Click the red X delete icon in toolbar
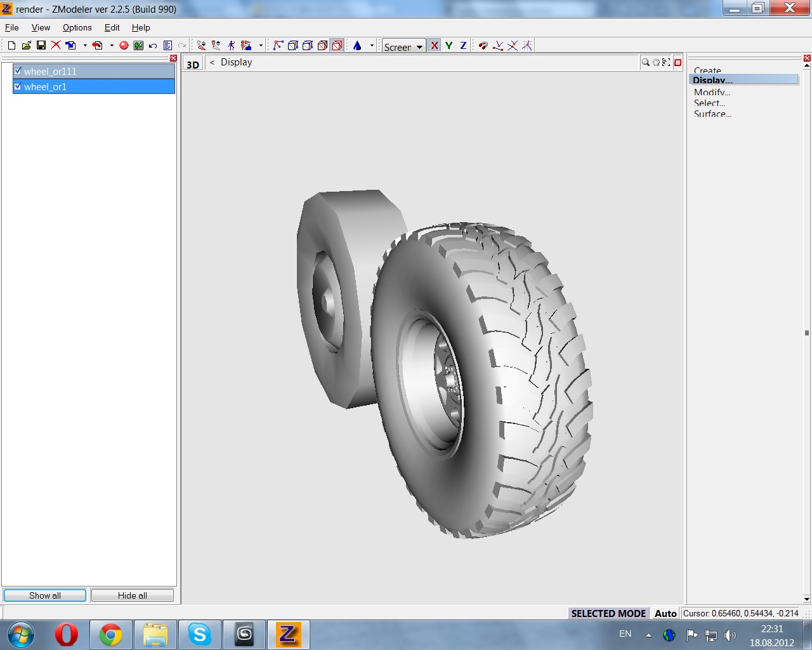This screenshot has height=650, width=812. pyautogui.click(x=56, y=45)
